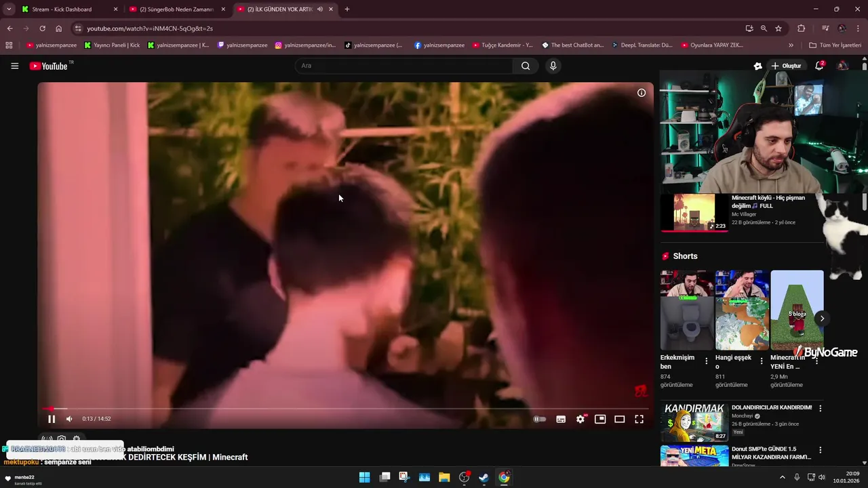Show next Shorts with the arrow
Viewport: 868px width, 488px height.
[x=822, y=319]
